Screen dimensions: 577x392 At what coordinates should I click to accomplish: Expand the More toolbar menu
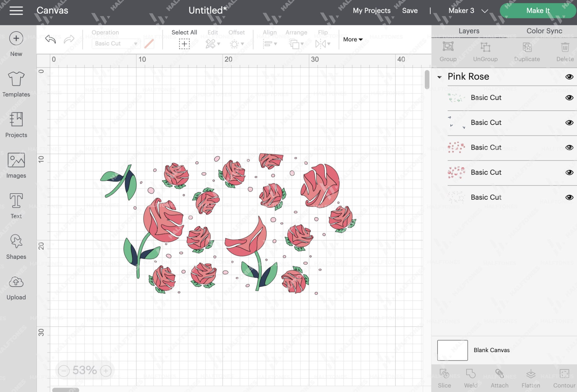tap(353, 39)
